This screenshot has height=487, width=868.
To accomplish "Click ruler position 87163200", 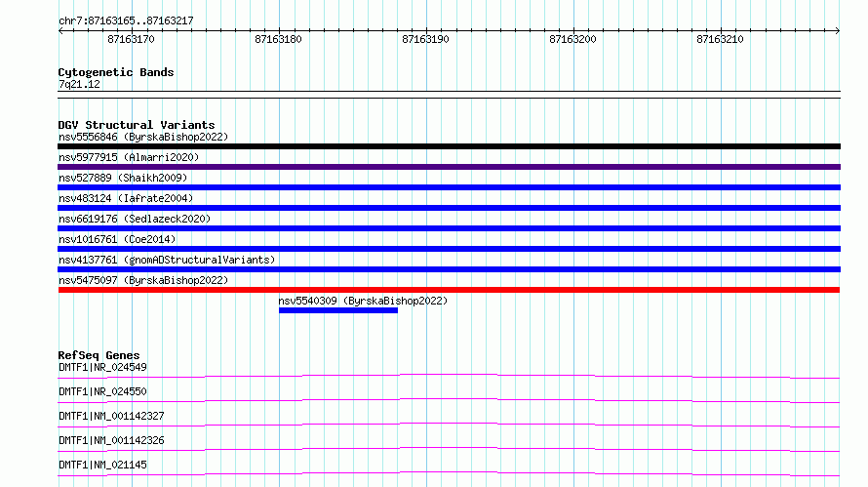I will point(572,39).
